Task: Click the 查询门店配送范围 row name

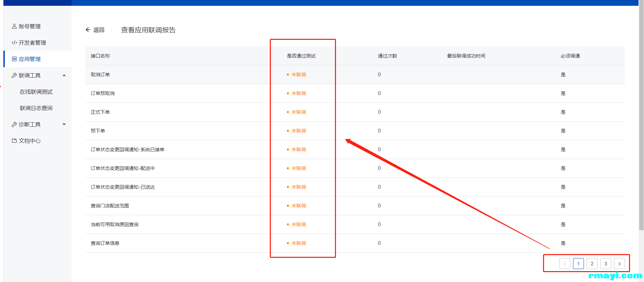Action: point(110,206)
